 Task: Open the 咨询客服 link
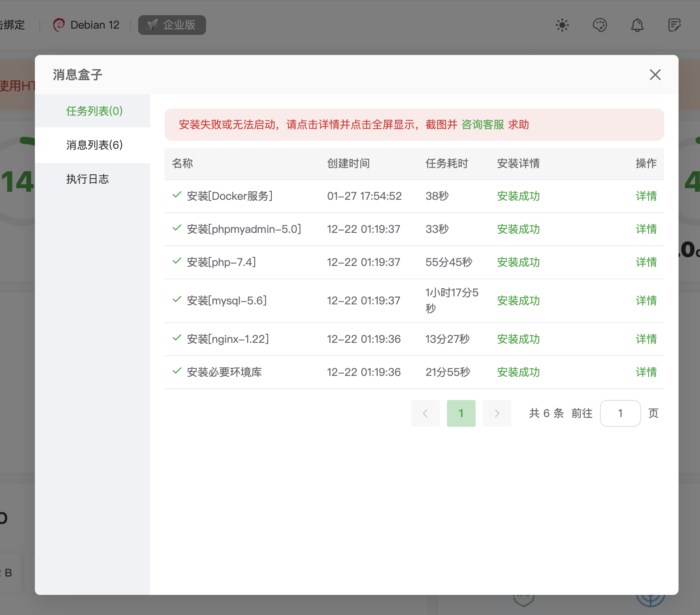(482, 125)
